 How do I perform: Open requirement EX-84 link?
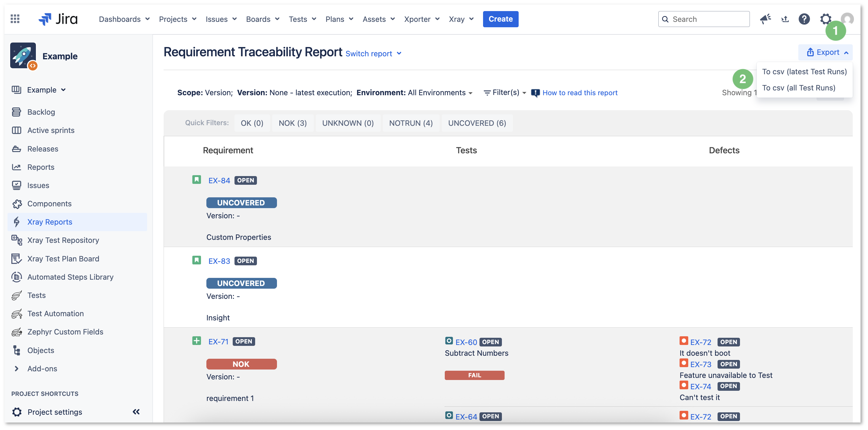pyautogui.click(x=219, y=181)
